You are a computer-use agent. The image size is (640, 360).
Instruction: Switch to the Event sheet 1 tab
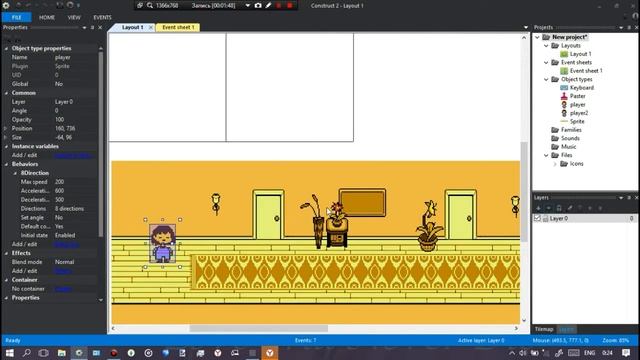click(178, 27)
